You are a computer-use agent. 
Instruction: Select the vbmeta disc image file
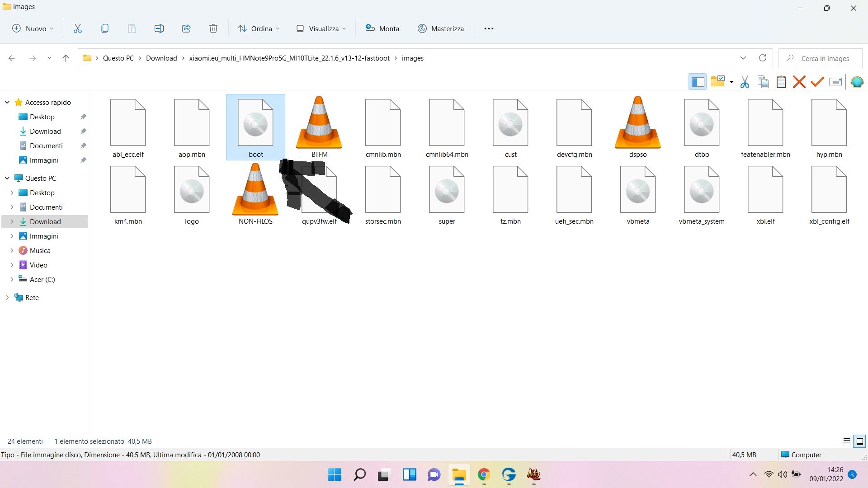[638, 194]
